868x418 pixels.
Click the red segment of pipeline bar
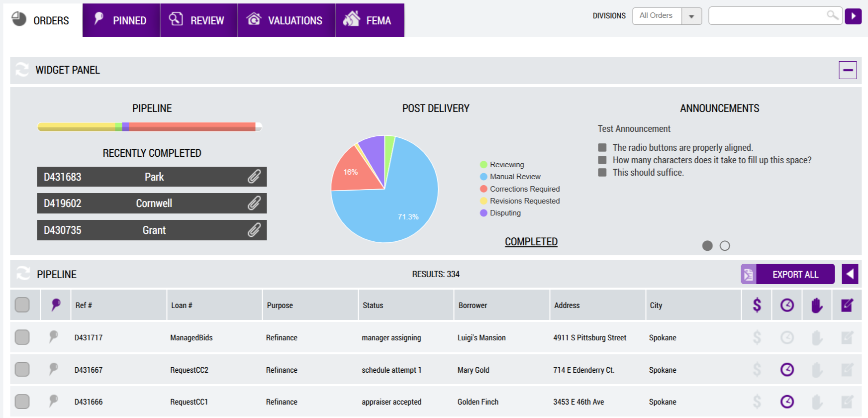[192, 127]
